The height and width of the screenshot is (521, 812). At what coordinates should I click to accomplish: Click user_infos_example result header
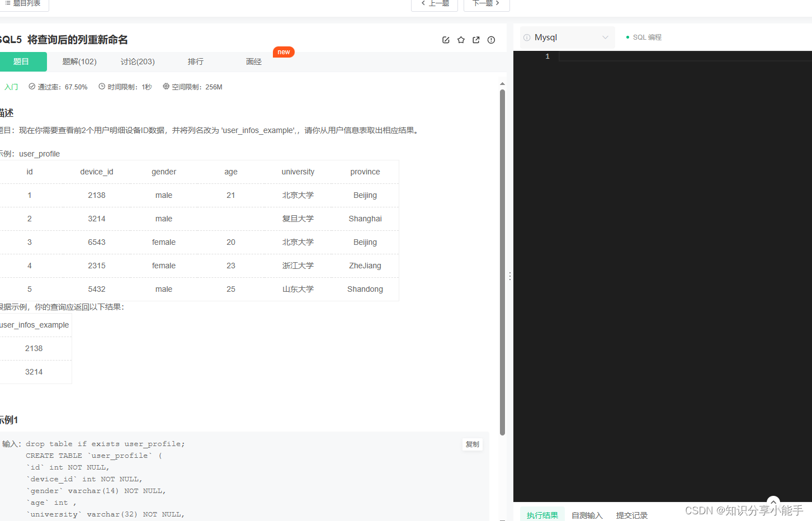pyautogui.click(x=35, y=325)
